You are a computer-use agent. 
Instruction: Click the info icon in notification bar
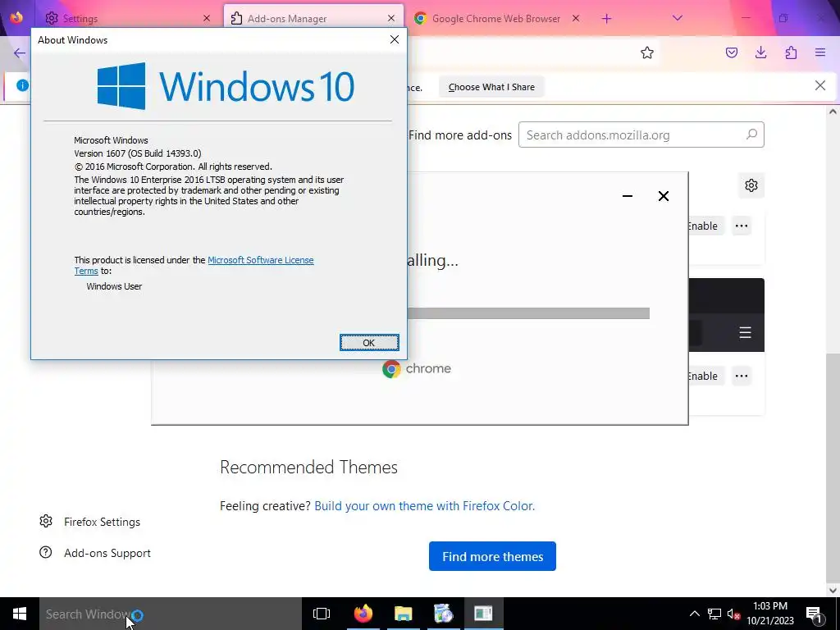tap(22, 85)
